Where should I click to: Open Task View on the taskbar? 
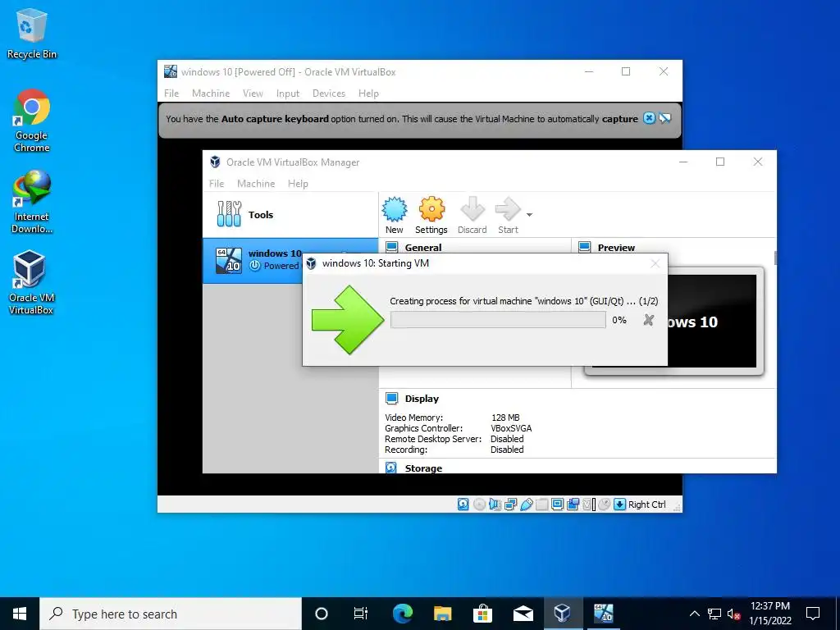tap(361, 614)
